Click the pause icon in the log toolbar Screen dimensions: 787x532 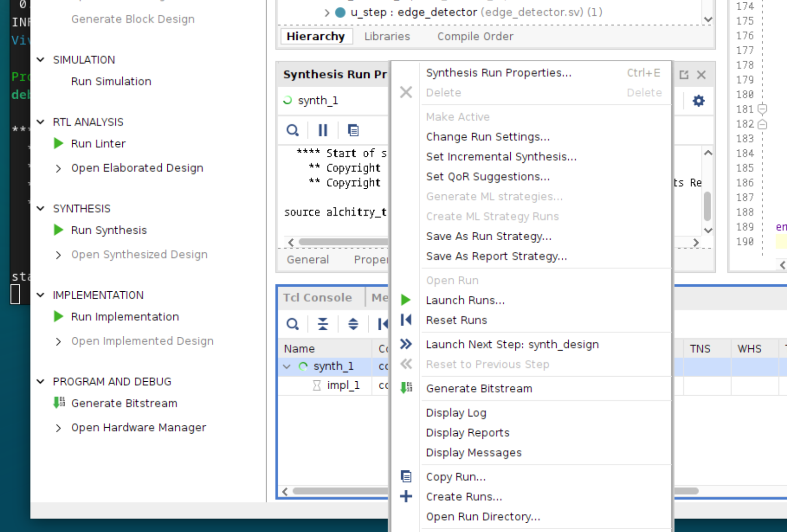click(323, 130)
